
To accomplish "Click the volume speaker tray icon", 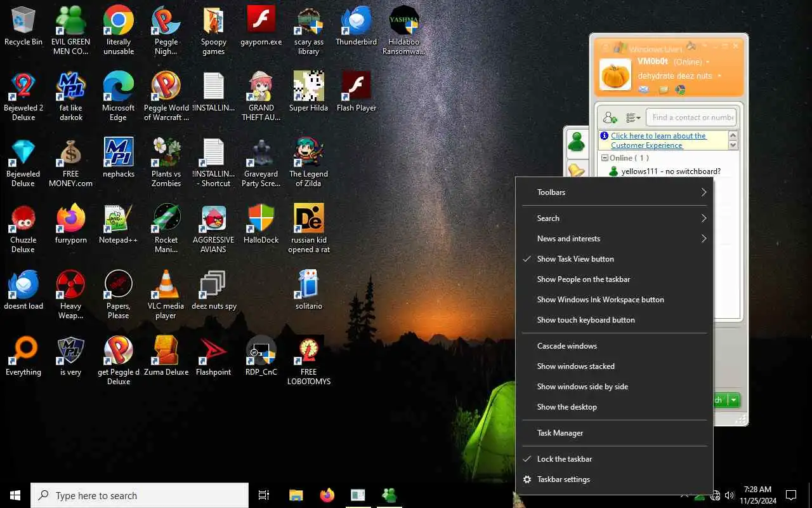I will 729,495.
